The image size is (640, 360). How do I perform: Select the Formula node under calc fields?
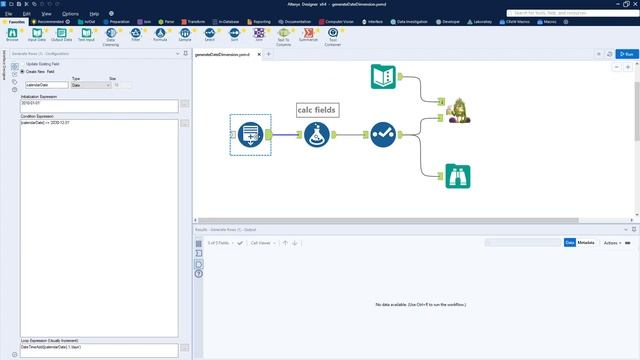(x=317, y=135)
